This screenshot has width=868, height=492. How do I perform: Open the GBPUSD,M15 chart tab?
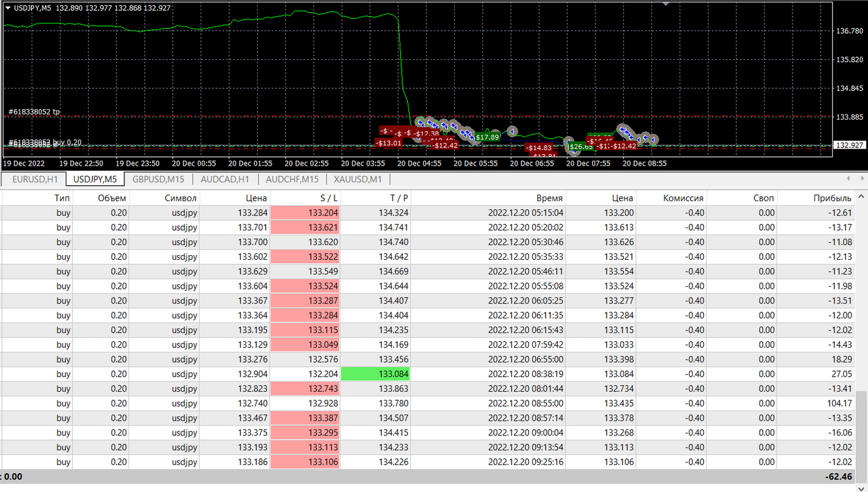pyautogui.click(x=158, y=179)
